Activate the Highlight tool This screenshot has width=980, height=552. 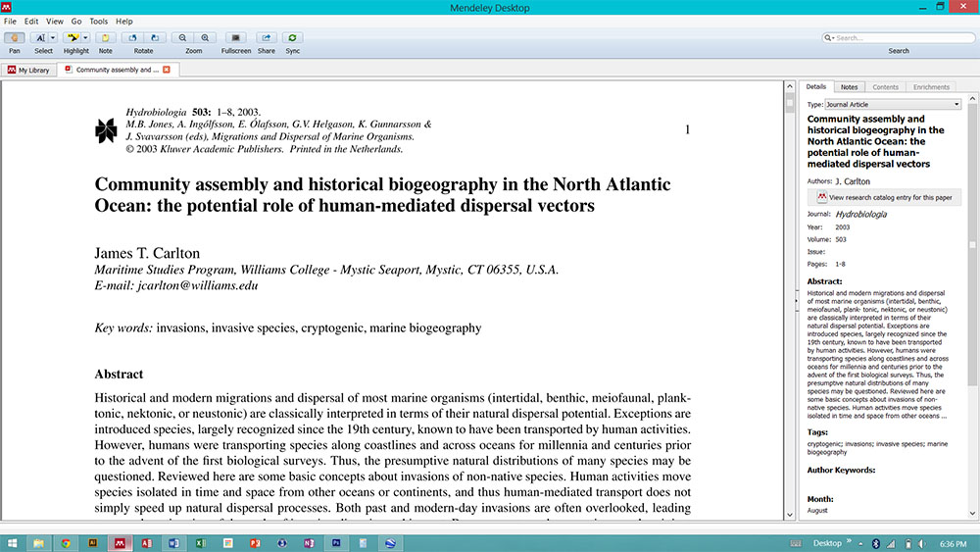coord(73,38)
